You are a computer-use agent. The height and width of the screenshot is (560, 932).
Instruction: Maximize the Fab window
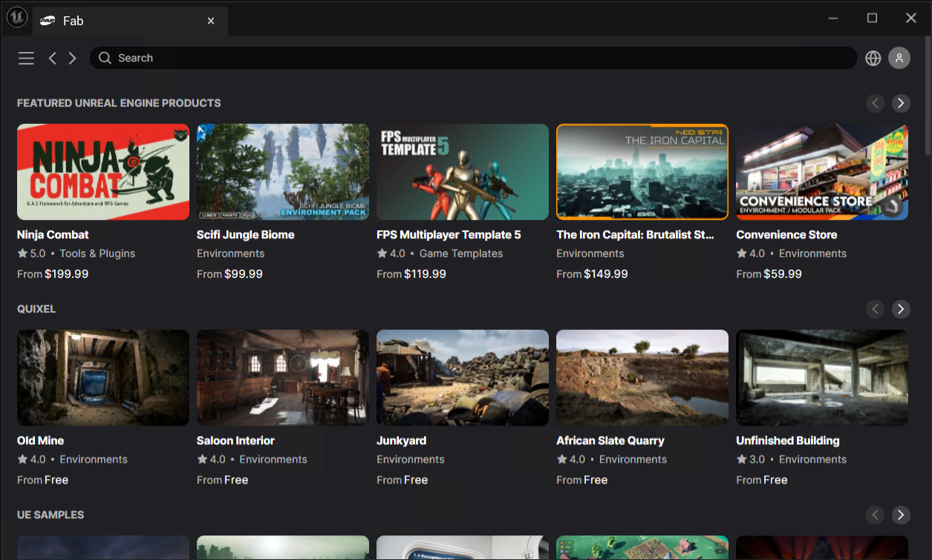[873, 18]
